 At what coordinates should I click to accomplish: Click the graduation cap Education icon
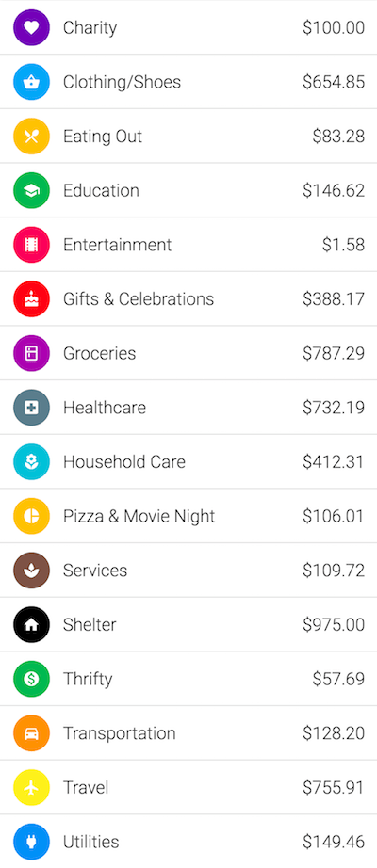32,190
